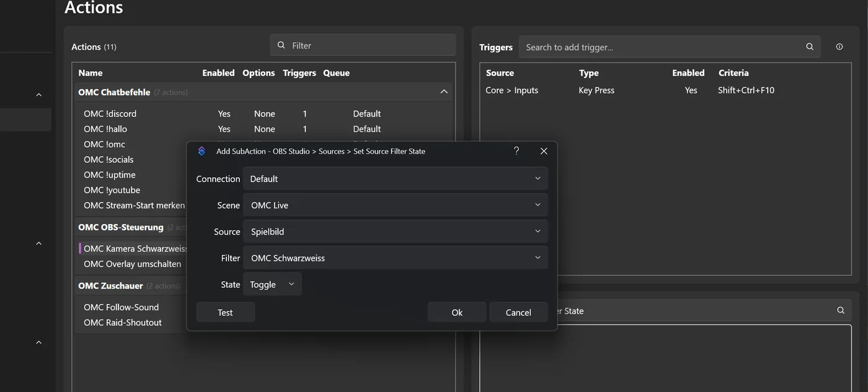Sort actions by Enabled column

point(218,72)
